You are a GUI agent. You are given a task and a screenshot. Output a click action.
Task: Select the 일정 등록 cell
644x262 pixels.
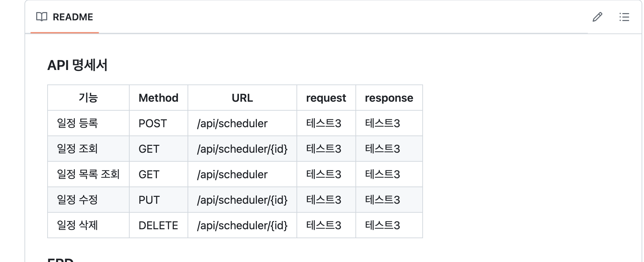(x=88, y=123)
